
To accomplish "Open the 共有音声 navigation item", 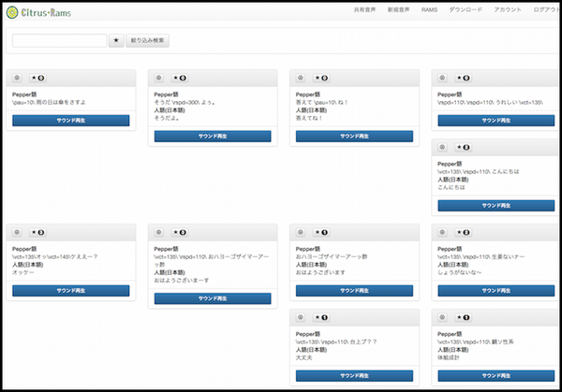I will [x=364, y=8].
